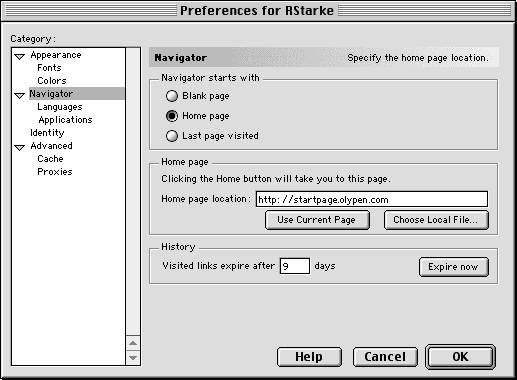The width and height of the screenshot is (517, 380).
Task: Open the Colors preferences
Action: click(52, 81)
